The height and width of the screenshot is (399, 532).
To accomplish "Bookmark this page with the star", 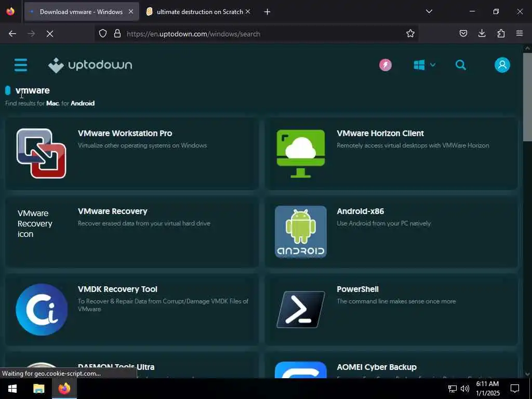I will click(x=410, y=34).
